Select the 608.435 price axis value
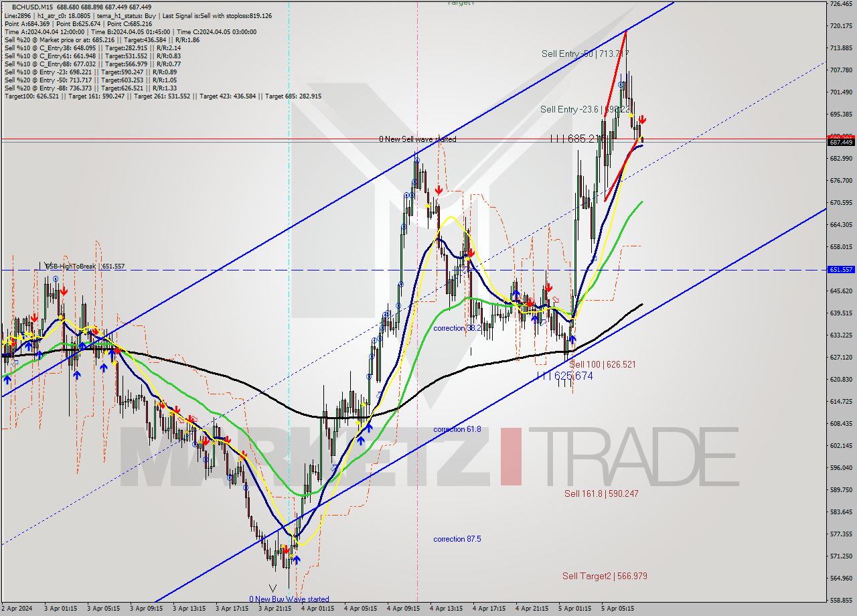857x616 pixels. (841, 423)
